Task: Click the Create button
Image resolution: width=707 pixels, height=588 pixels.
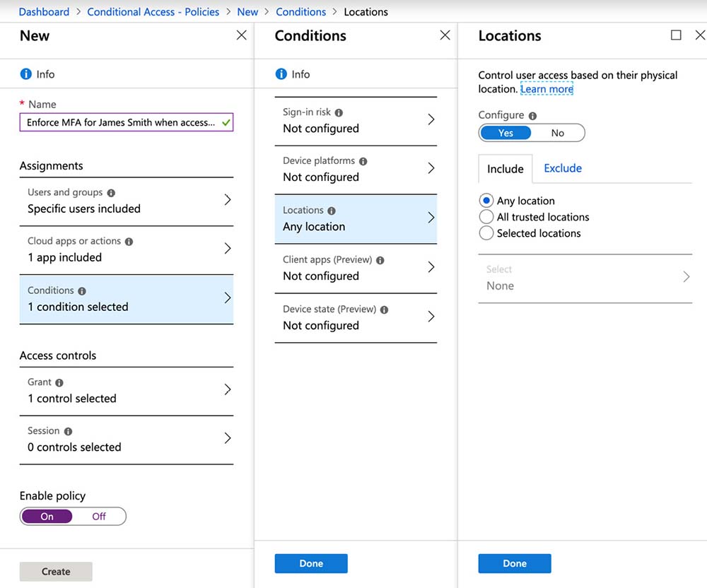Action: [56, 572]
